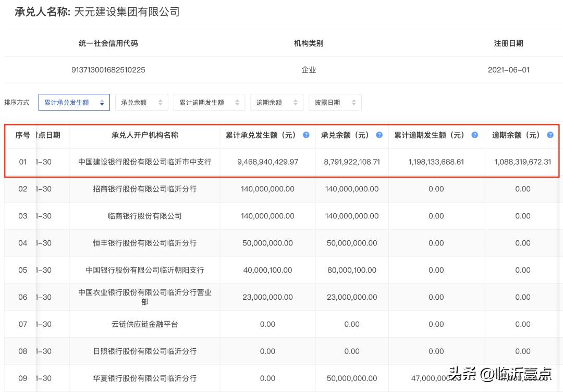Select 华夏银行股份有限公司临沂分行 cell
The image size is (563, 392).
[145, 378]
